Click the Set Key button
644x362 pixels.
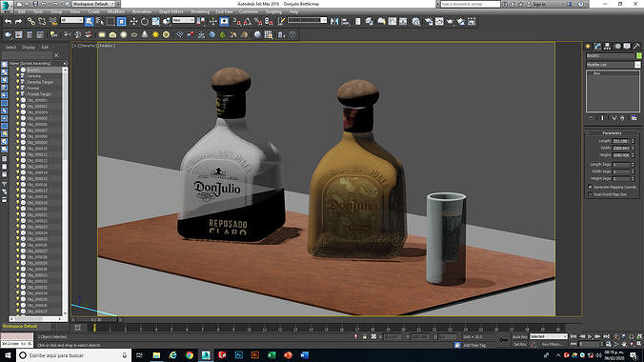(519, 344)
